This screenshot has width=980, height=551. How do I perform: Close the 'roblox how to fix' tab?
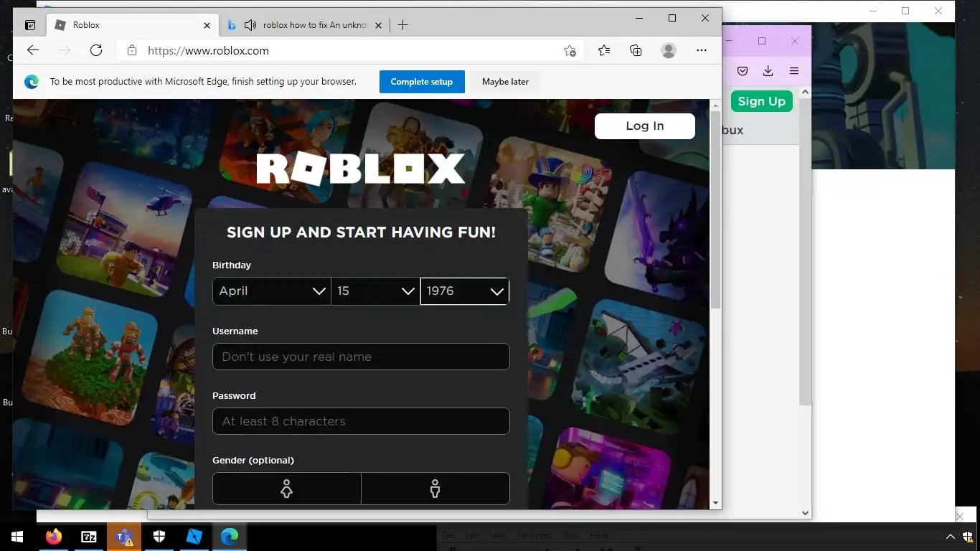coord(378,25)
